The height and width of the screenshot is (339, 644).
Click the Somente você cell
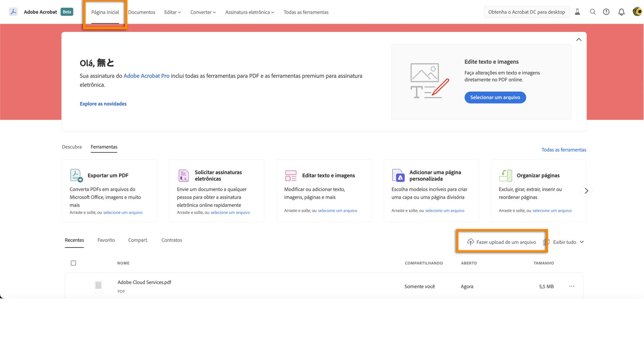click(x=420, y=286)
